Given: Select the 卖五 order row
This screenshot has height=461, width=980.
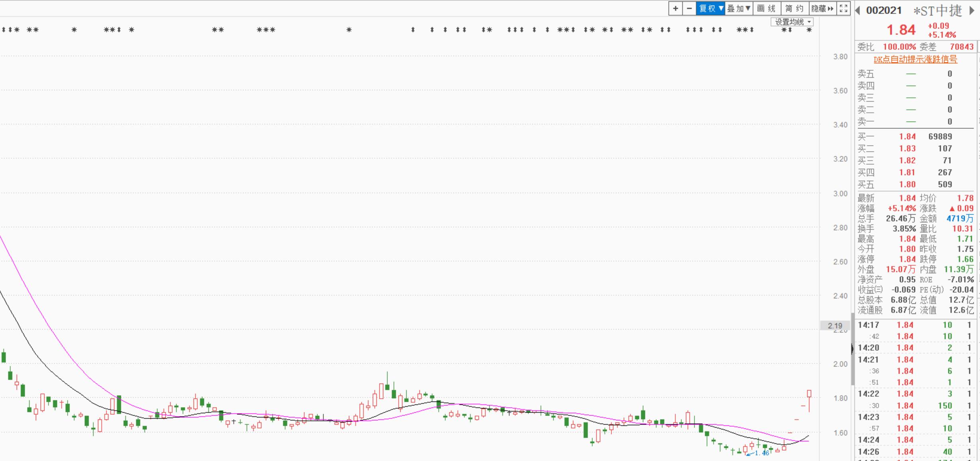Looking at the screenshot, I should [915, 74].
